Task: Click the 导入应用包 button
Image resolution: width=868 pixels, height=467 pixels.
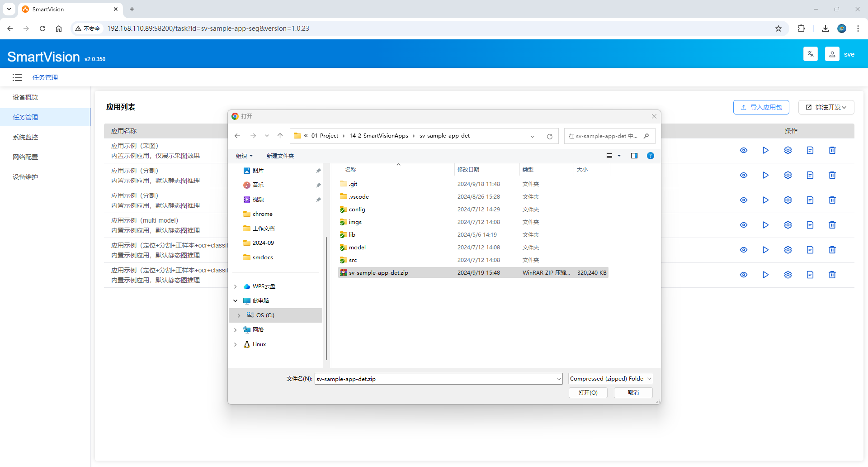Action: [x=761, y=107]
